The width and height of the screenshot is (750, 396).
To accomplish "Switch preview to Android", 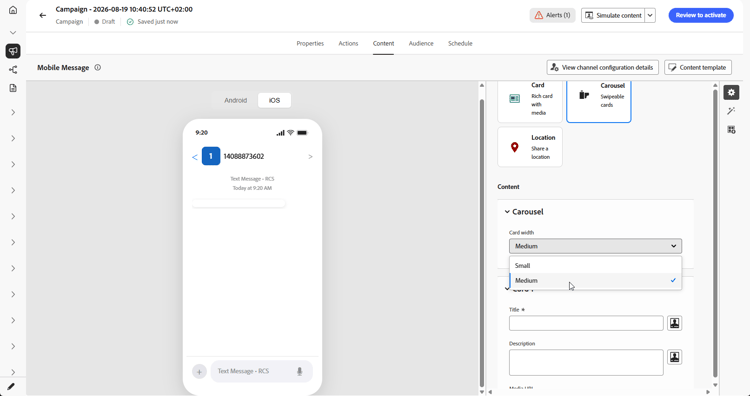I will click(235, 100).
